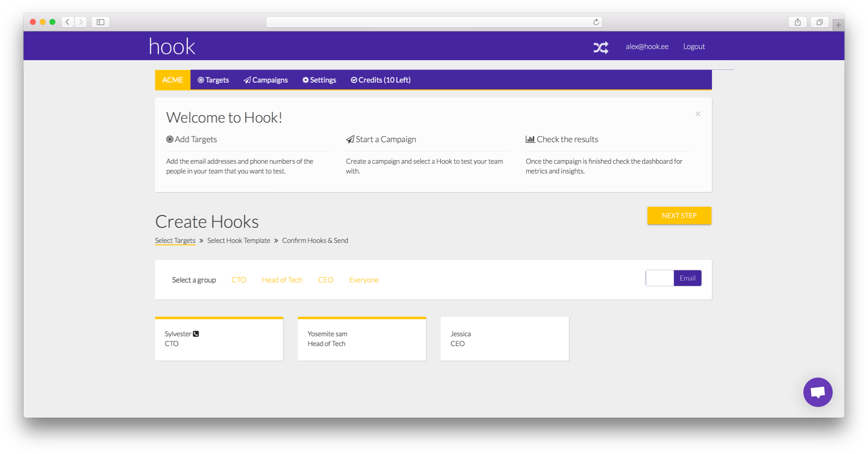The height and width of the screenshot is (454, 868).
Task: Go to the Select Hook Template step
Action: click(239, 240)
